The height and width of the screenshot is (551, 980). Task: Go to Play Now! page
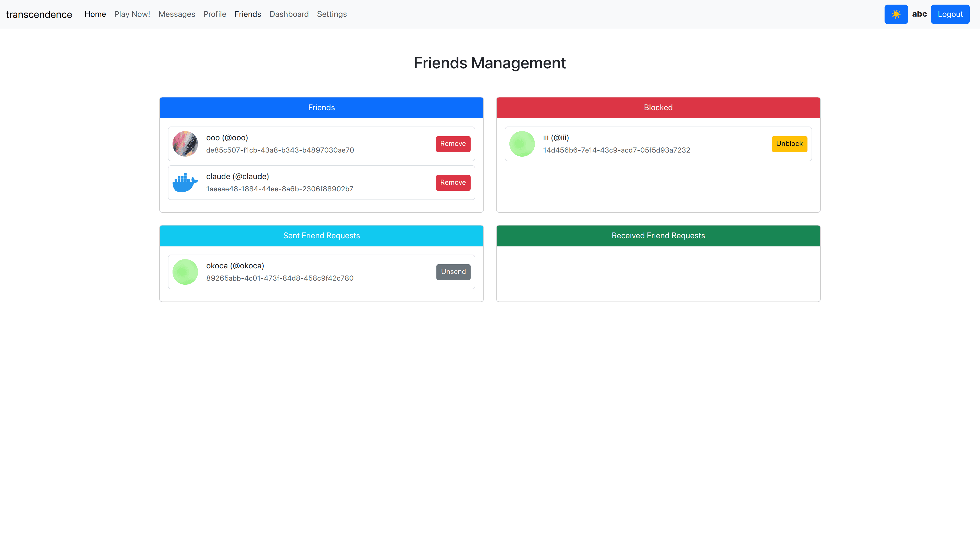[x=132, y=14]
